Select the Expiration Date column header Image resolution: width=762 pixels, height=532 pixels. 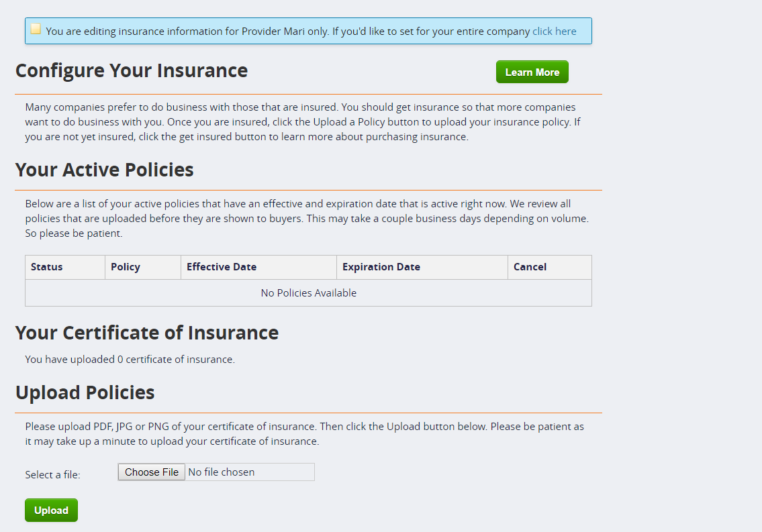click(422, 267)
